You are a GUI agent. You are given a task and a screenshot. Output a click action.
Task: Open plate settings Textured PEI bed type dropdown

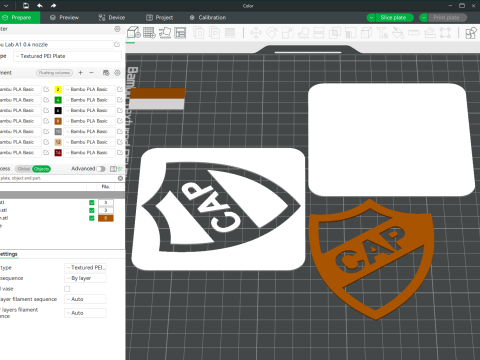85,268
